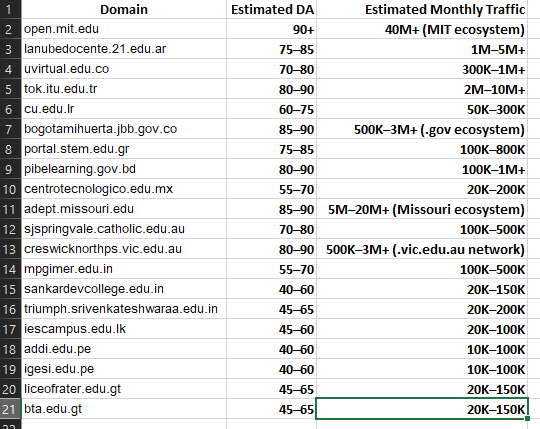Image resolution: width=540 pixels, height=429 pixels.
Task: Click the 90+ DA value cell
Action: pyautogui.click(x=271, y=29)
